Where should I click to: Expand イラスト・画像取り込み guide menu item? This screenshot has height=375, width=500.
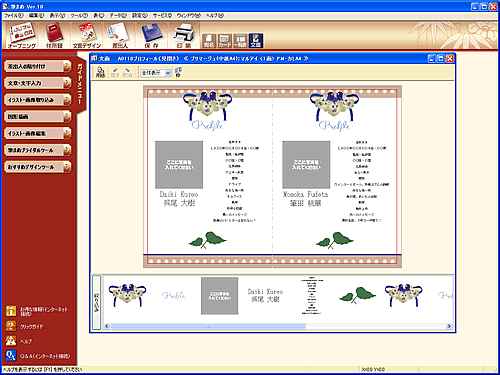[x=38, y=100]
